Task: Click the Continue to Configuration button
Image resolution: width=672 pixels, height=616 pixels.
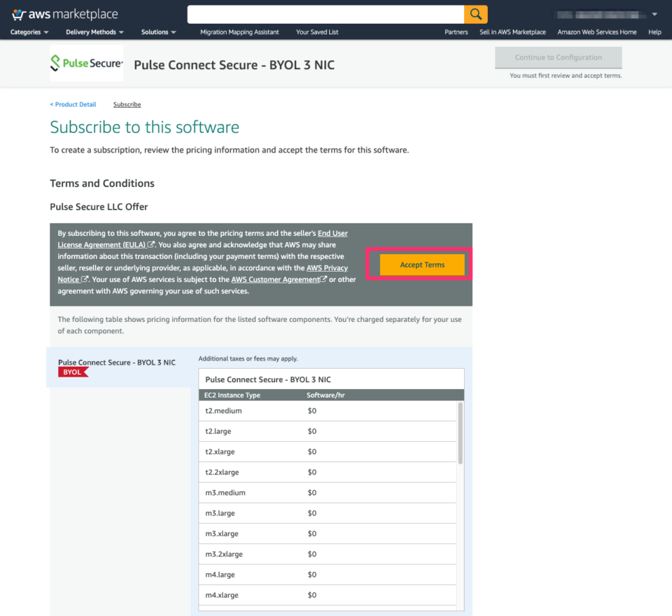Action: pos(558,57)
